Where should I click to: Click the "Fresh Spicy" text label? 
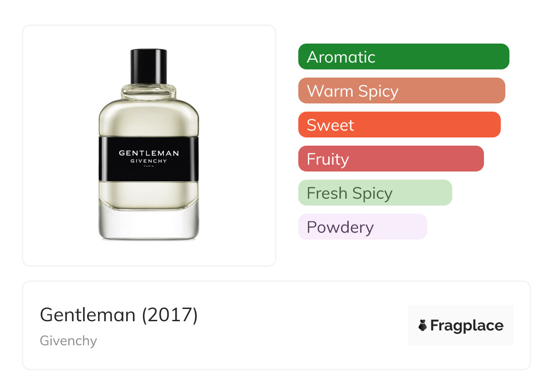pyautogui.click(x=350, y=193)
